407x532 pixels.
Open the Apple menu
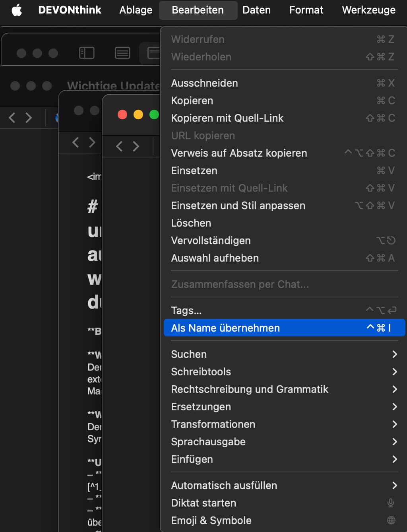[17, 10]
